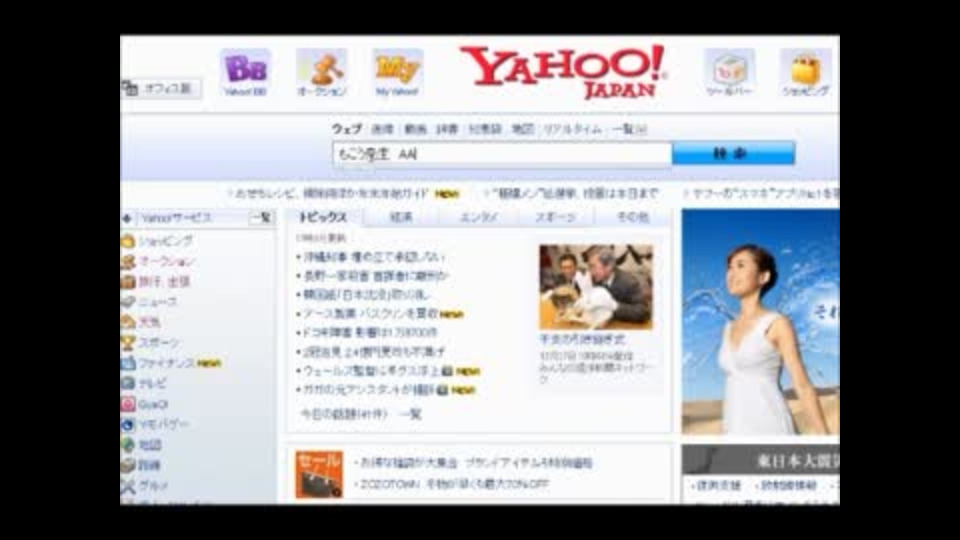960x540 pixels.
Task: Select the image (画像) search tab
Action: 383,129
